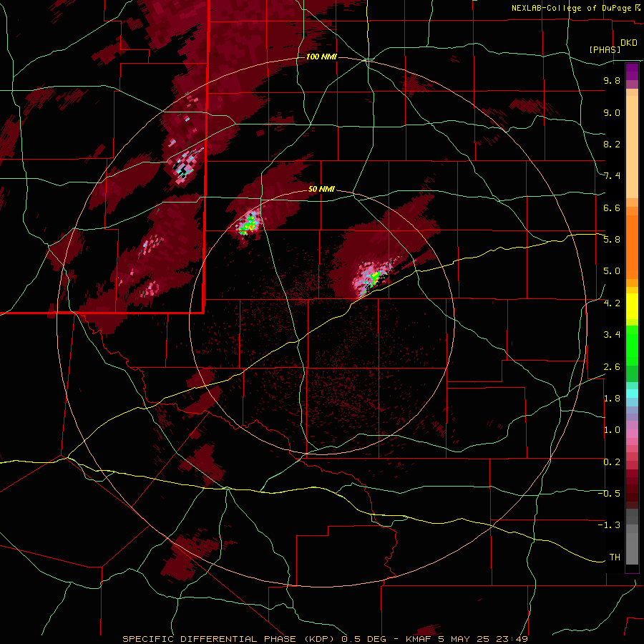Click the gray bottom segment of color bar

[632, 538]
